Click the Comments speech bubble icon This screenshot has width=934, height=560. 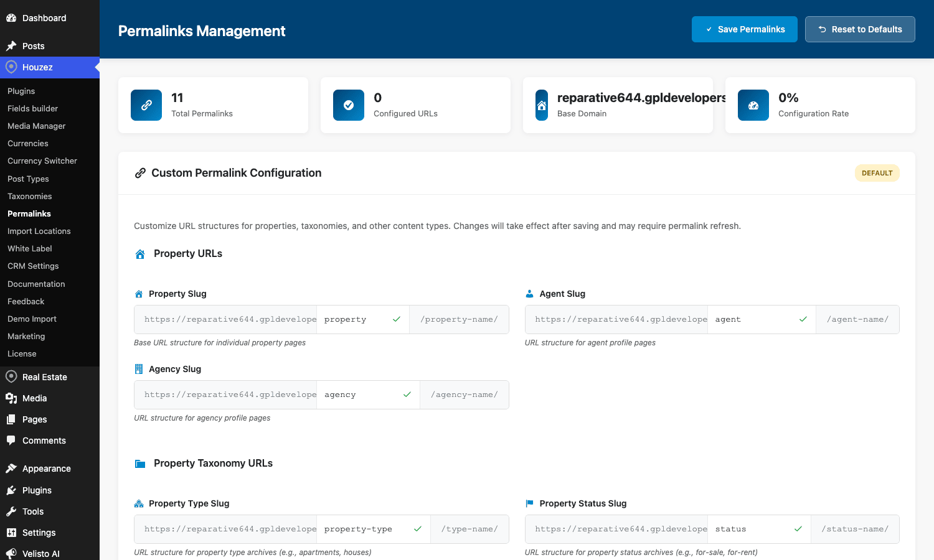[x=11, y=441]
